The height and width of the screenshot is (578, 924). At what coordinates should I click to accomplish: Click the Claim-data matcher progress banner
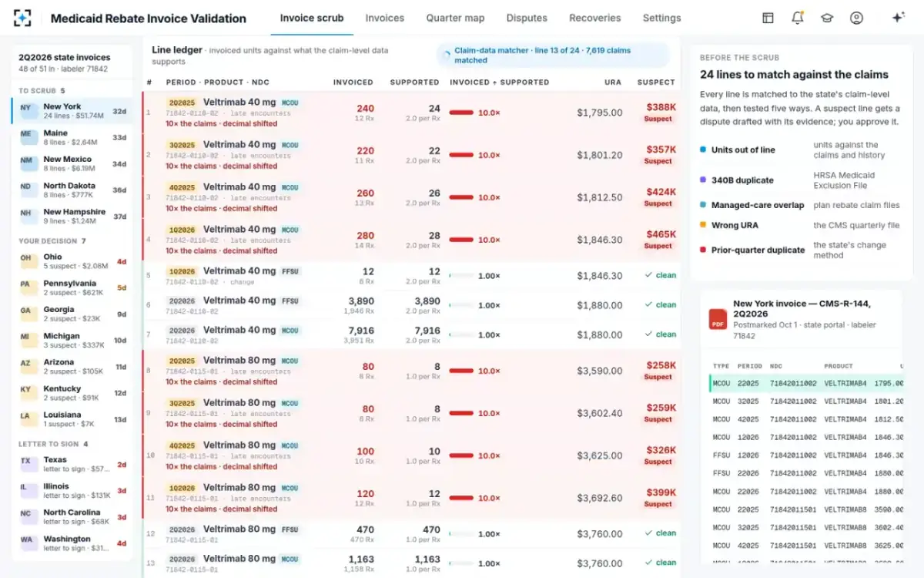tap(553, 55)
